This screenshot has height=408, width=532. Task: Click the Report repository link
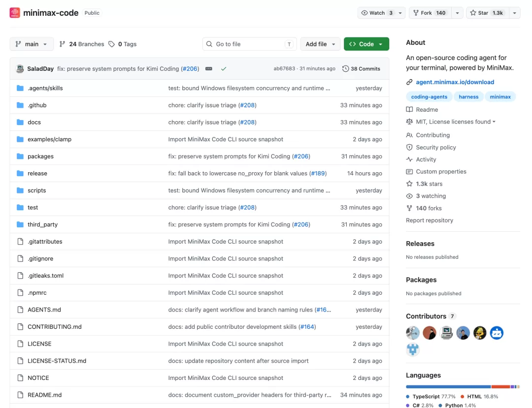429,220
